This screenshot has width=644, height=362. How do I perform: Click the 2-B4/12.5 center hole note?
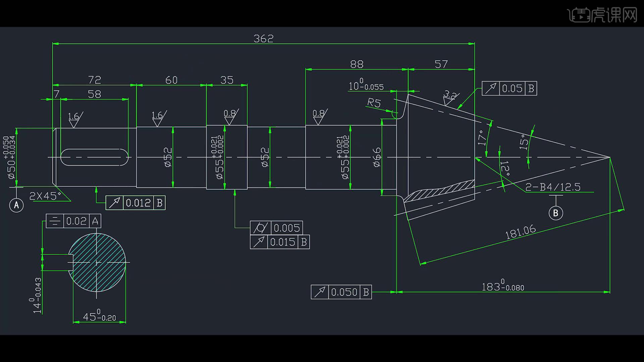pos(553,187)
